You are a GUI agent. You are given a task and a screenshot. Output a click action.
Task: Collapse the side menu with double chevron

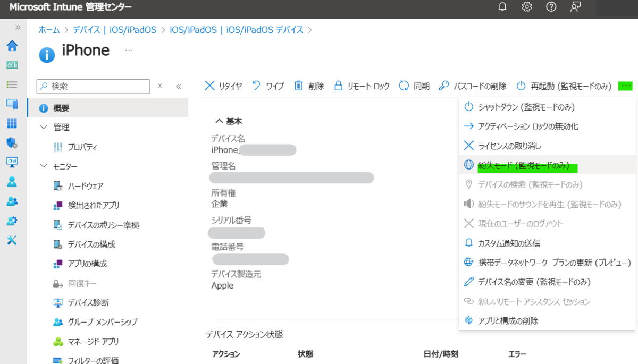coord(179,86)
